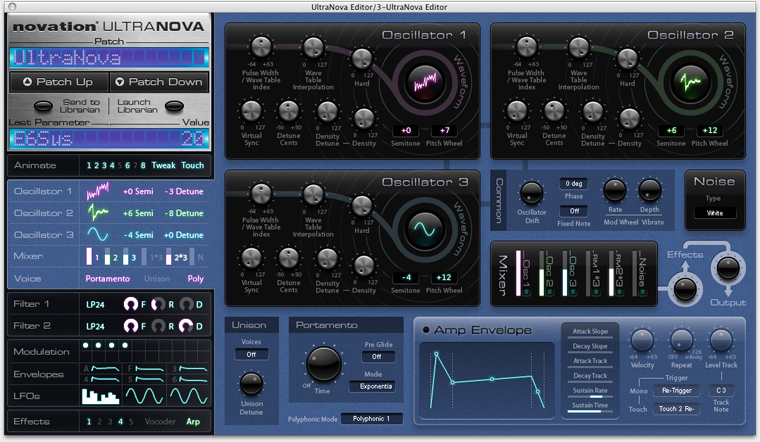Click Filter 1 frequency ring icon
This screenshot has width=760, height=442.
[x=131, y=304]
